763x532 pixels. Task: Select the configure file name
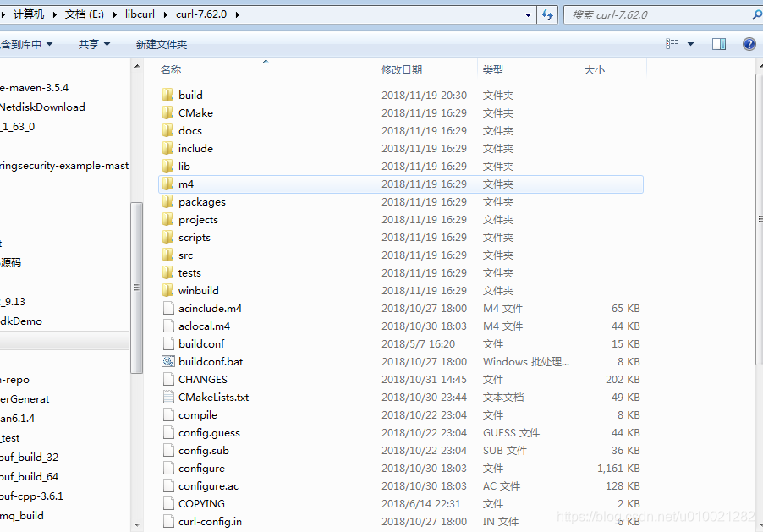click(x=201, y=469)
